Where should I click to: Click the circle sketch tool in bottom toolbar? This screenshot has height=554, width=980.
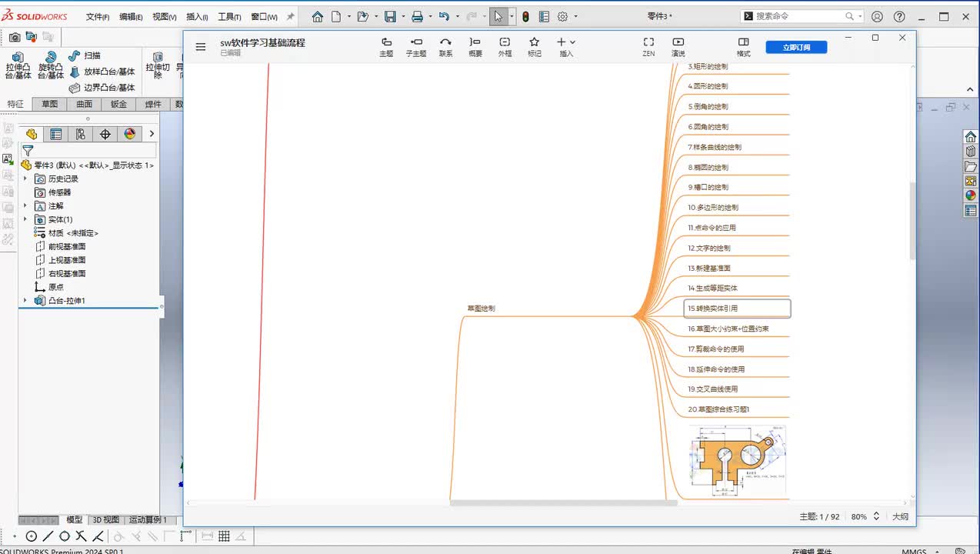(32, 536)
